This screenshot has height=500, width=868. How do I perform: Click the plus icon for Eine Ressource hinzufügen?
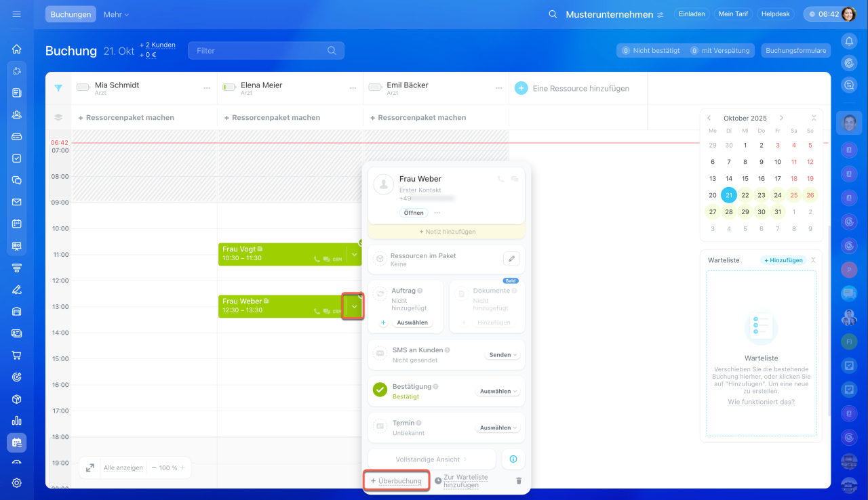click(x=521, y=88)
